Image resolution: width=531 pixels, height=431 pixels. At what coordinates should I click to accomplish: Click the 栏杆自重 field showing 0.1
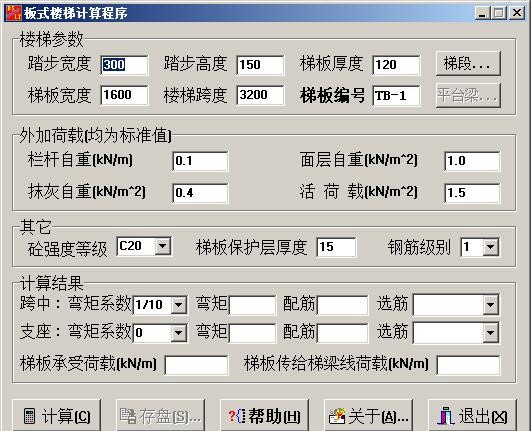pos(200,161)
